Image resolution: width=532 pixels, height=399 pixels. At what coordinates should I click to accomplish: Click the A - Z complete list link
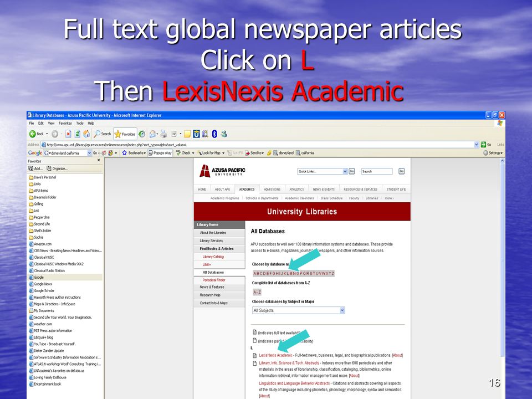click(x=257, y=292)
